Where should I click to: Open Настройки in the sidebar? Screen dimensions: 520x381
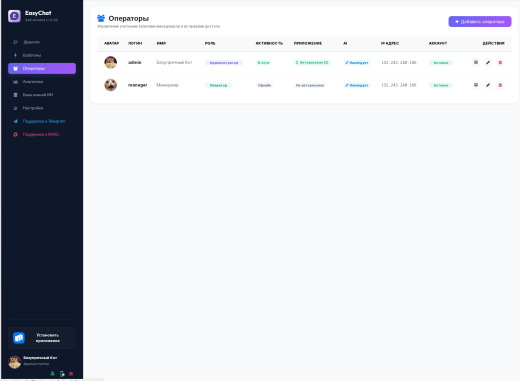pyautogui.click(x=42, y=108)
